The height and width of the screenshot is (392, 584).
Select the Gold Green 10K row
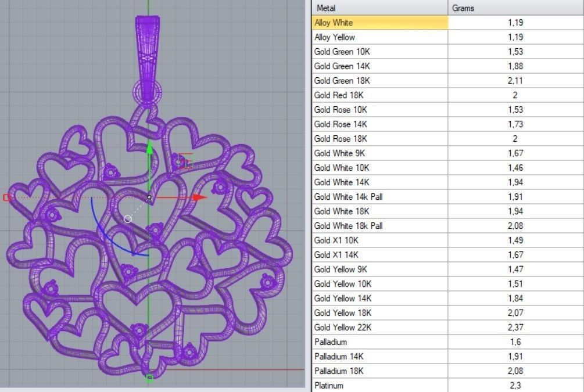point(447,52)
